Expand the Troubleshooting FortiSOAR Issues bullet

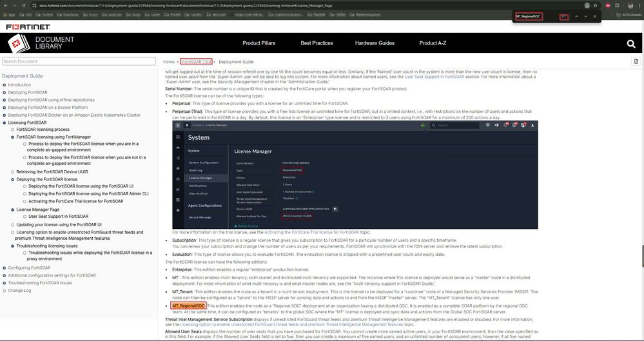coord(4,283)
